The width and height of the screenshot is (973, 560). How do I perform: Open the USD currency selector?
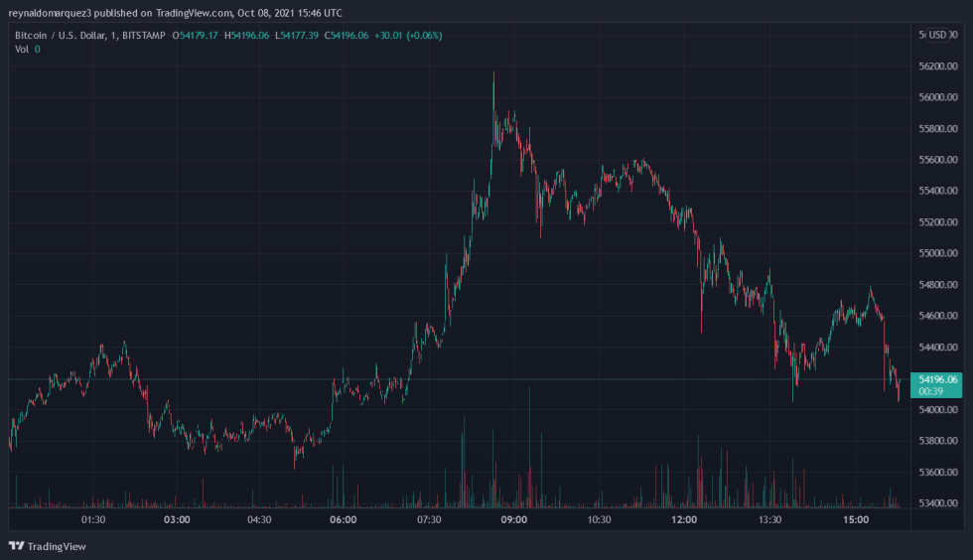tap(936, 36)
